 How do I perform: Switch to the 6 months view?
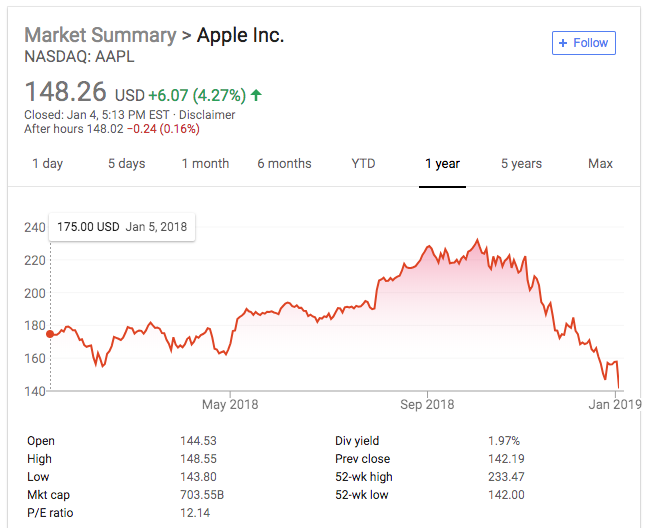pos(284,164)
